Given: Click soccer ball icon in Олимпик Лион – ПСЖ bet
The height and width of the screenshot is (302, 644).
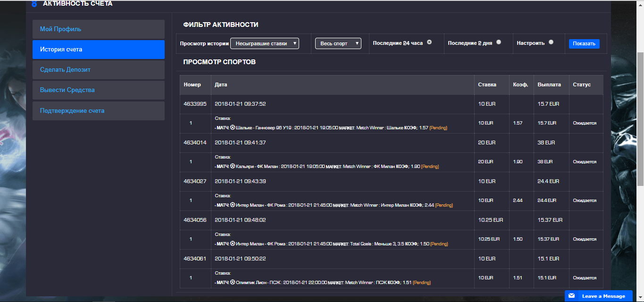Looking at the screenshot, I should [x=233, y=282].
